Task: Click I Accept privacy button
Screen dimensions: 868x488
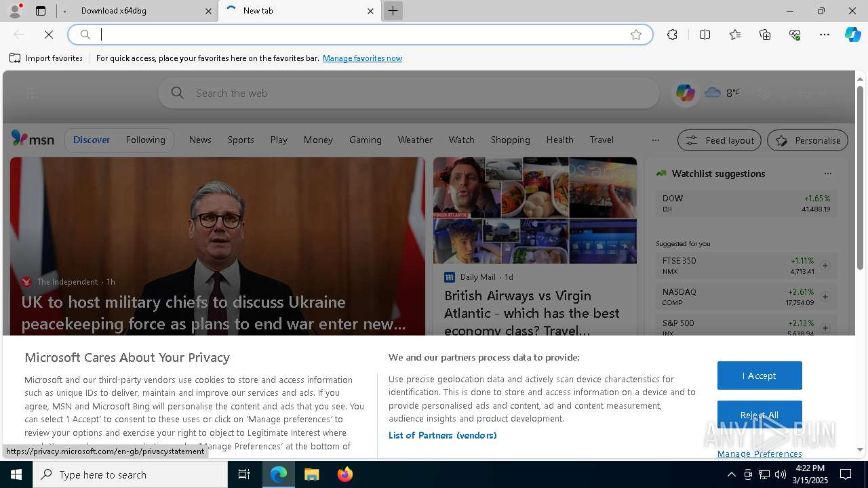Action: pyautogui.click(x=759, y=375)
